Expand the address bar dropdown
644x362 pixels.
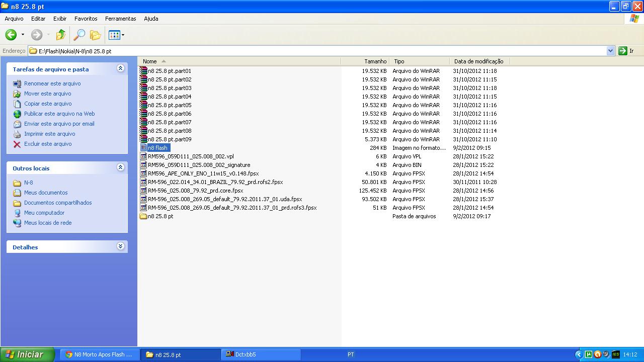(x=610, y=51)
